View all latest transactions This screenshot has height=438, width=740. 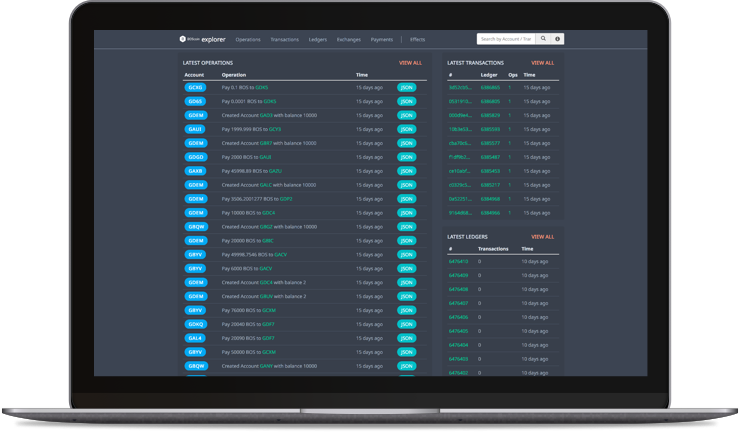point(542,62)
